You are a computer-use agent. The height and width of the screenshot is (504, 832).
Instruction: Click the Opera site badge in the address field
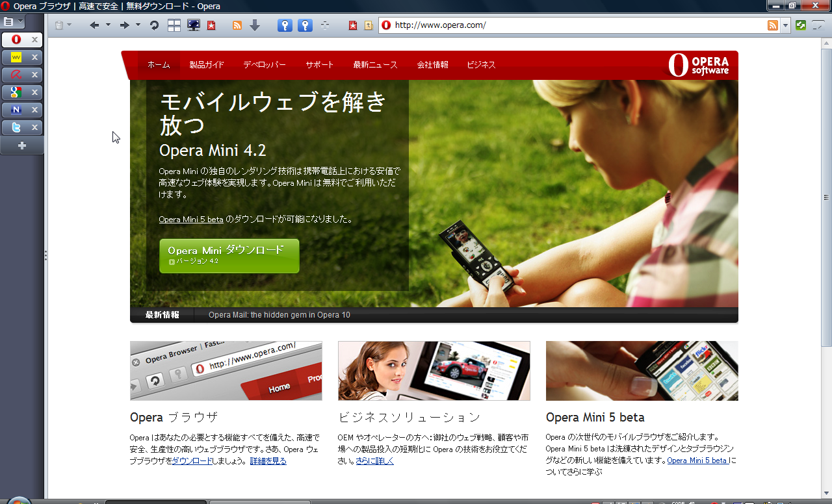[x=386, y=25]
